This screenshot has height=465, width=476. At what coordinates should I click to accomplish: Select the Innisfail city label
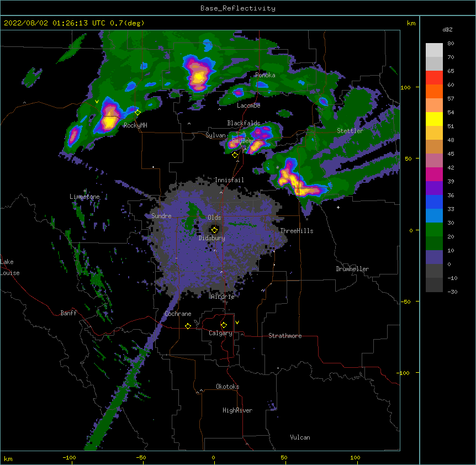229,180
